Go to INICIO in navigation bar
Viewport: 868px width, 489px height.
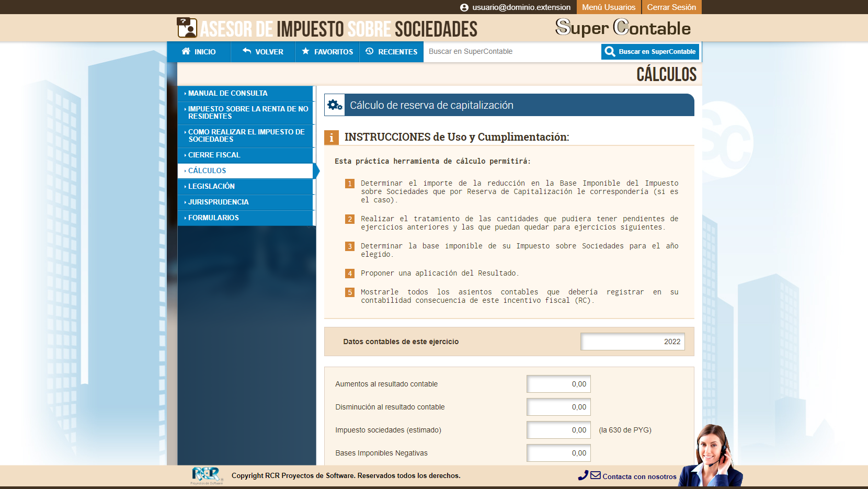click(199, 52)
